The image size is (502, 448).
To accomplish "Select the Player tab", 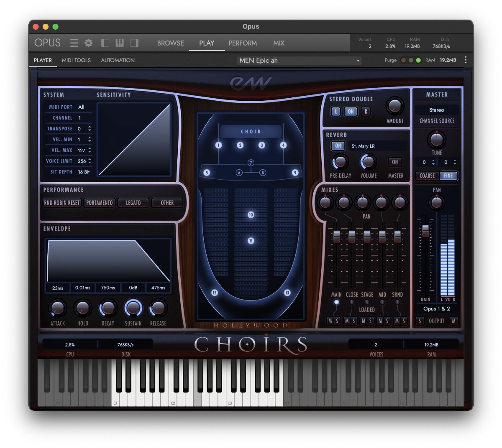I will coord(43,60).
